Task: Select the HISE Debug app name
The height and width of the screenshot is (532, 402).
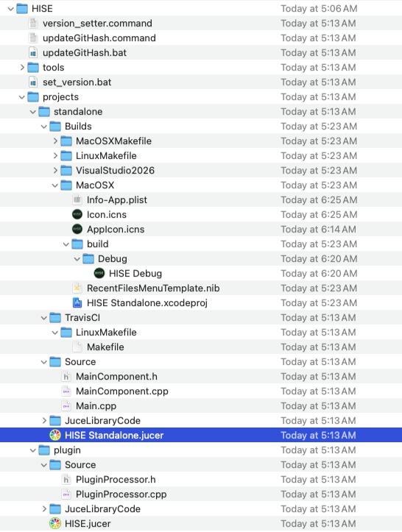Action: click(x=135, y=274)
